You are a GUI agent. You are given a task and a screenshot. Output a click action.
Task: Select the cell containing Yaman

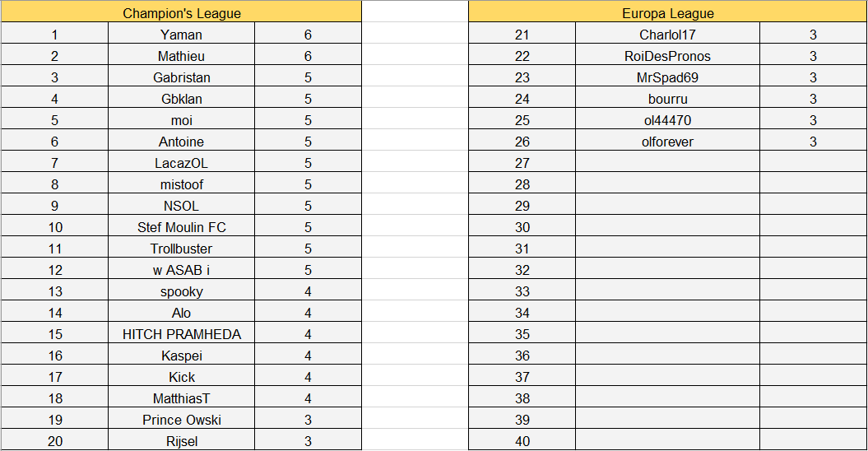coord(181,35)
